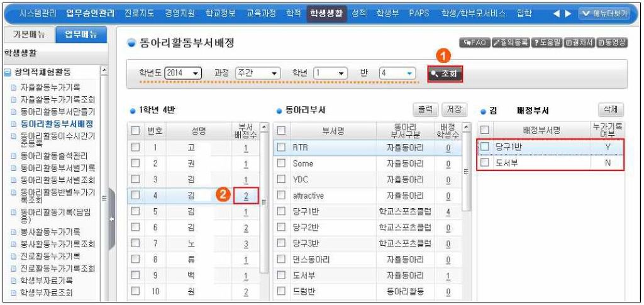Check the 드럼반 club checkbox
Image resolution: width=644 pixels, height=305 pixels.
281,292
